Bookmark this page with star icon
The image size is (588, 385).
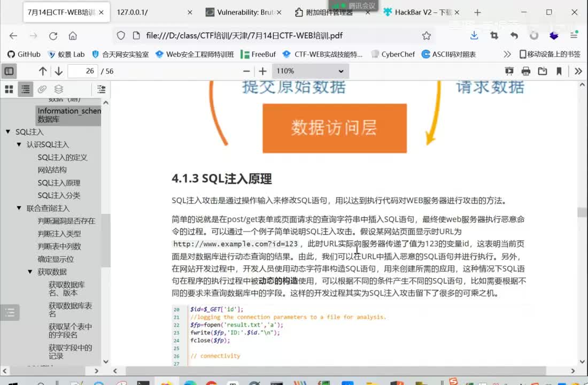tap(427, 36)
